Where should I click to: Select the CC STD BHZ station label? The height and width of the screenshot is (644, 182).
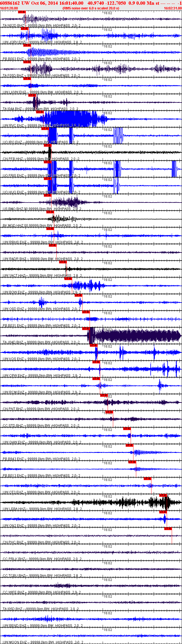(41, 426)
